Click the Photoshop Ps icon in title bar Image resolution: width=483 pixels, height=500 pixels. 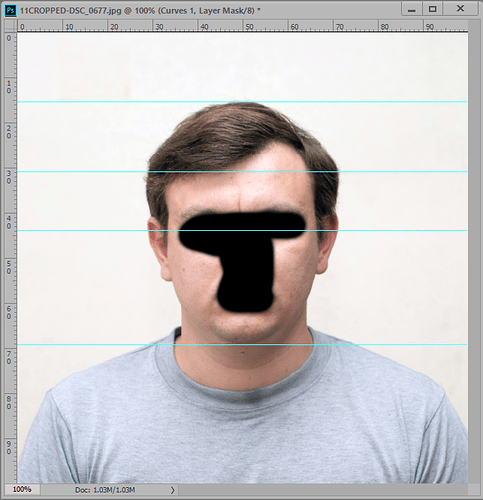point(10,10)
